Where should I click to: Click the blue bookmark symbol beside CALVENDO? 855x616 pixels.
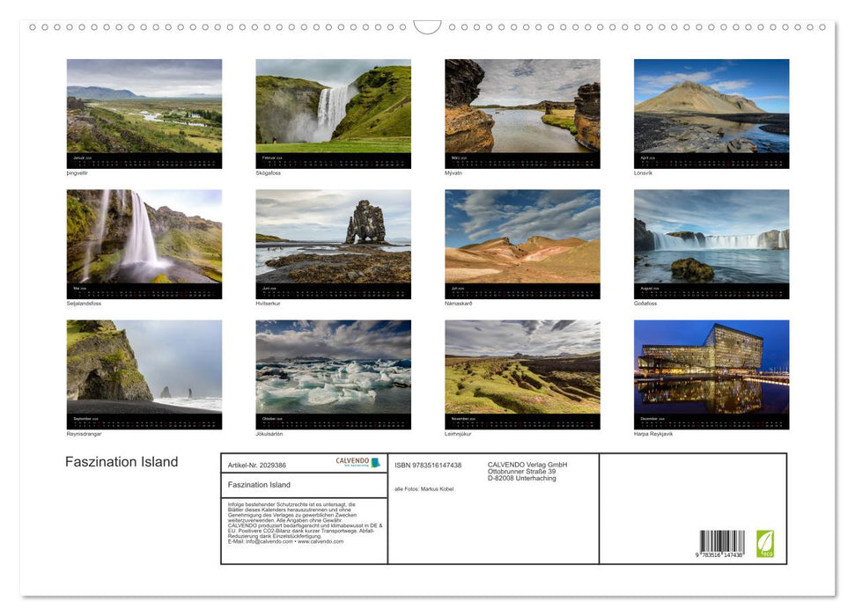375,463
